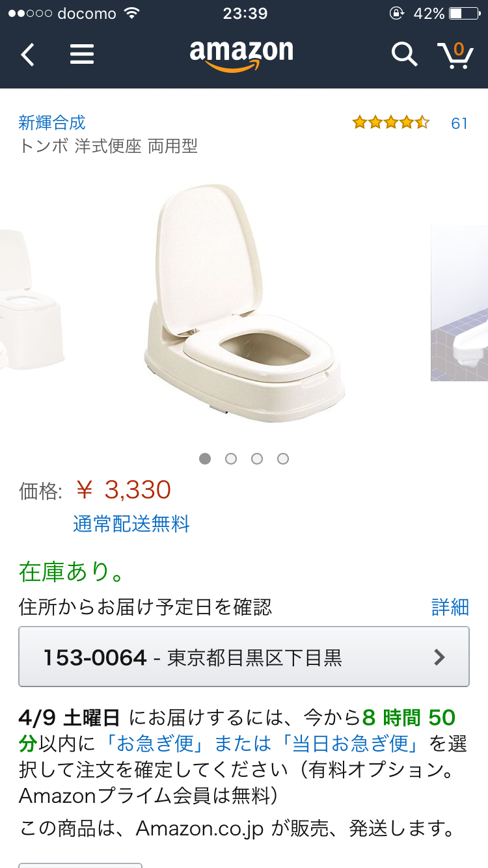Tap the chevron on address box
The image size is (488, 868).
tap(440, 657)
